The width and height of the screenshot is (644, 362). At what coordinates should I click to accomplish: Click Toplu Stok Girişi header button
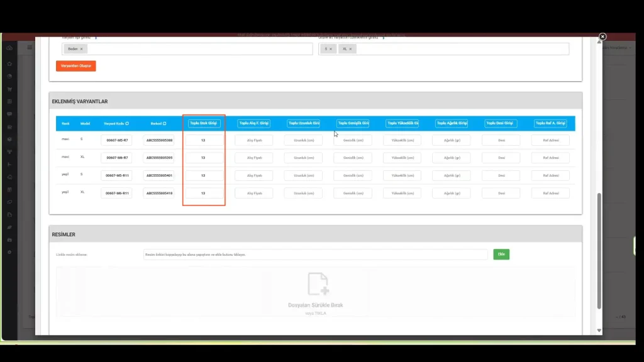(x=204, y=123)
